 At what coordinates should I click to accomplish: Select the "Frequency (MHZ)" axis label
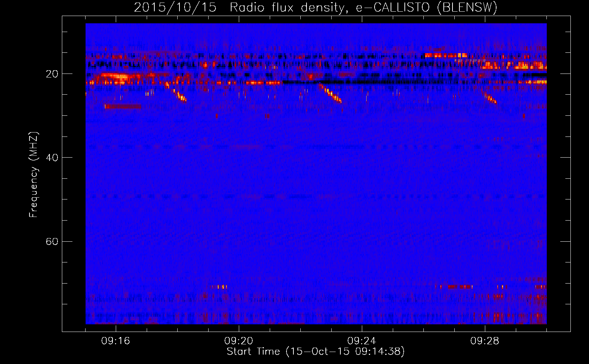(33, 175)
